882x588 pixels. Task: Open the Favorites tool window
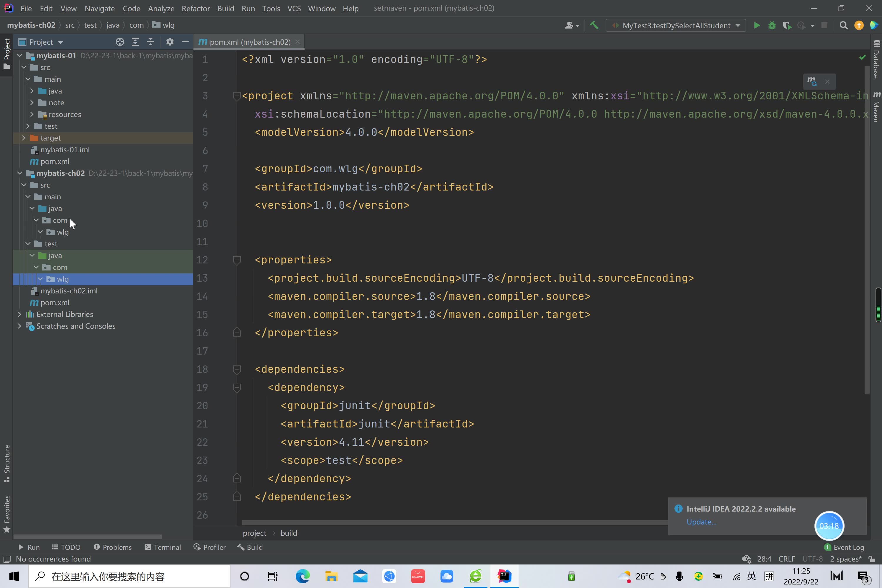point(7,514)
